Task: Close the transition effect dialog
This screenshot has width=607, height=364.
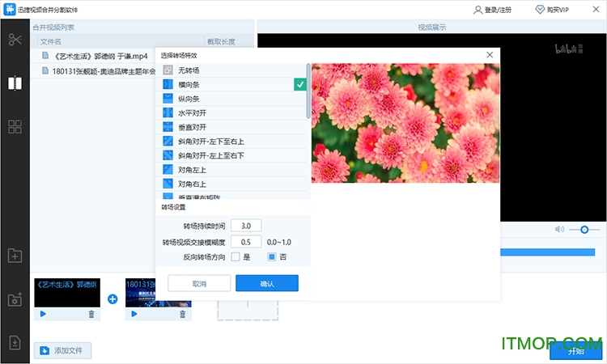Action: [490, 55]
